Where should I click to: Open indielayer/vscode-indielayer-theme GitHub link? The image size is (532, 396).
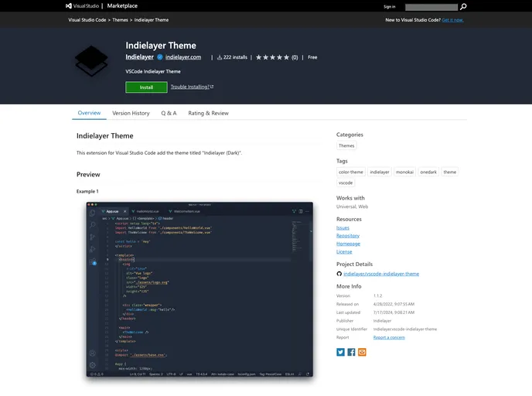point(381,274)
